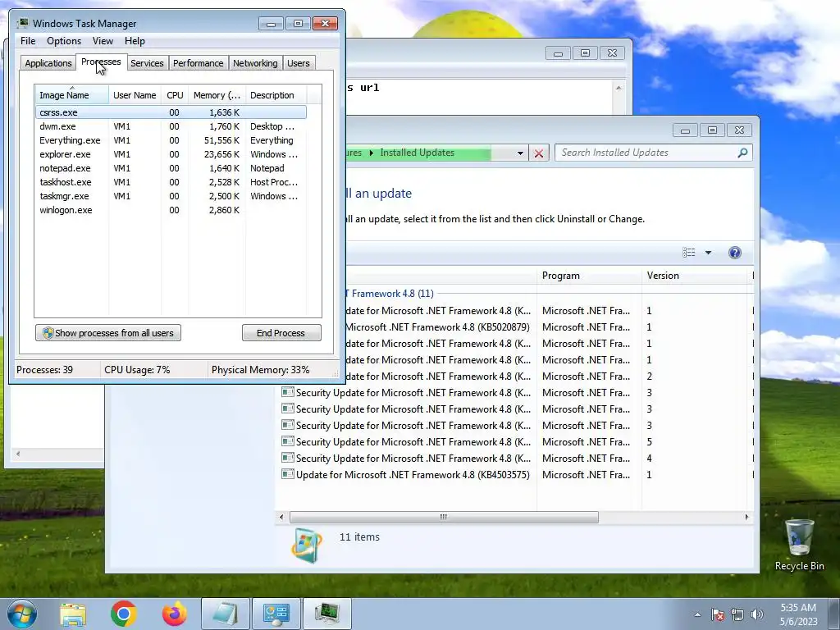Viewport: 840px width, 630px height.
Task: Open Help icon in Installed Updates
Action: pyautogui.click(x=735, y=253)
